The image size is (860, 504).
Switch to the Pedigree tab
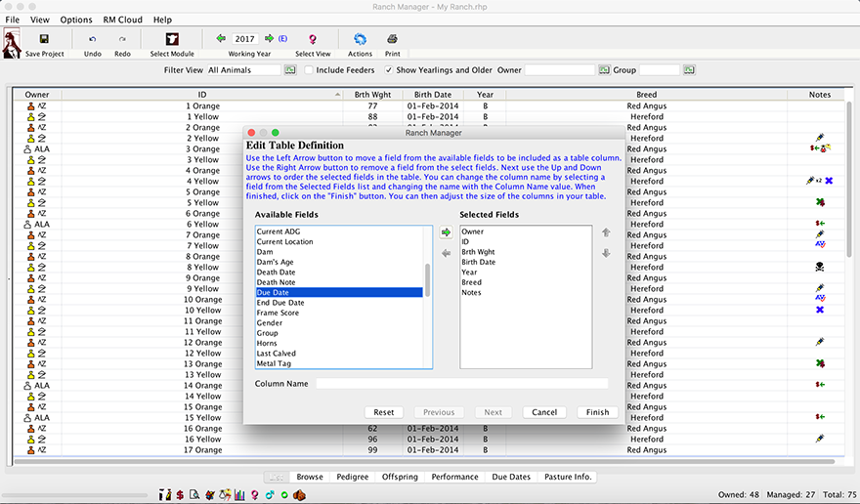(353, 477)
